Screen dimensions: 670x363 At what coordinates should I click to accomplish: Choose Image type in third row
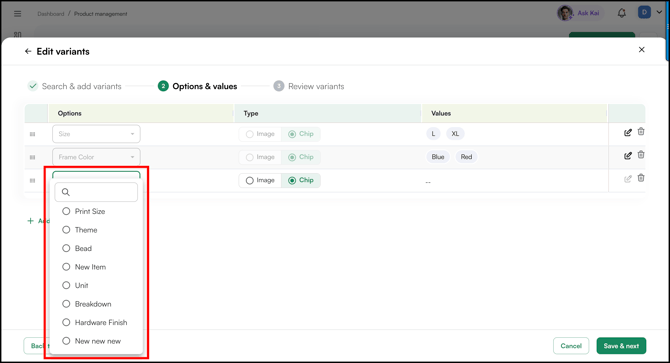tap(260, 180)
